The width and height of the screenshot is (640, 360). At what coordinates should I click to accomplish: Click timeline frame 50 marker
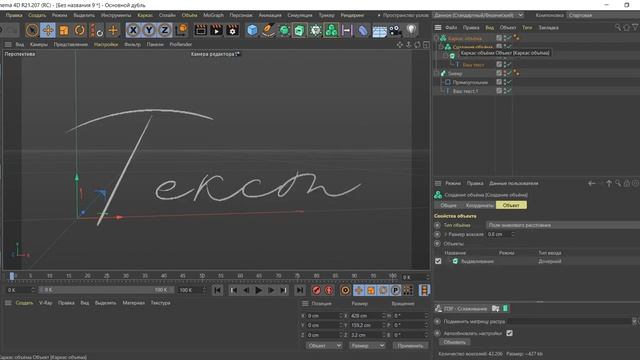202,276
